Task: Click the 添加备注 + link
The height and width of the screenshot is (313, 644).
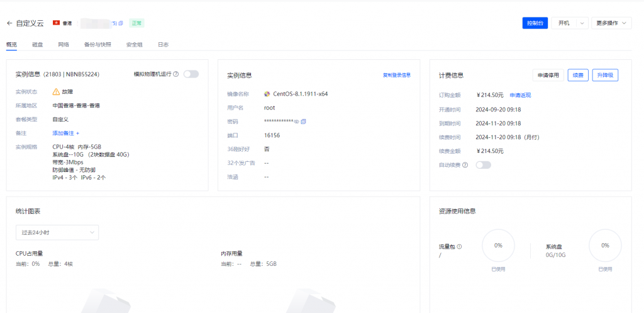Action: [65, 133]
